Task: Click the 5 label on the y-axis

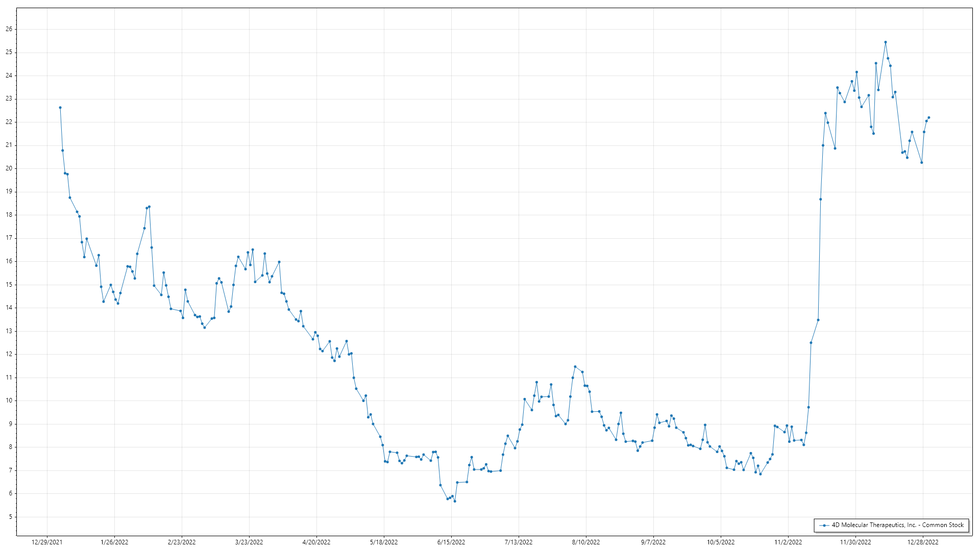Action: (x=11, y=517)
